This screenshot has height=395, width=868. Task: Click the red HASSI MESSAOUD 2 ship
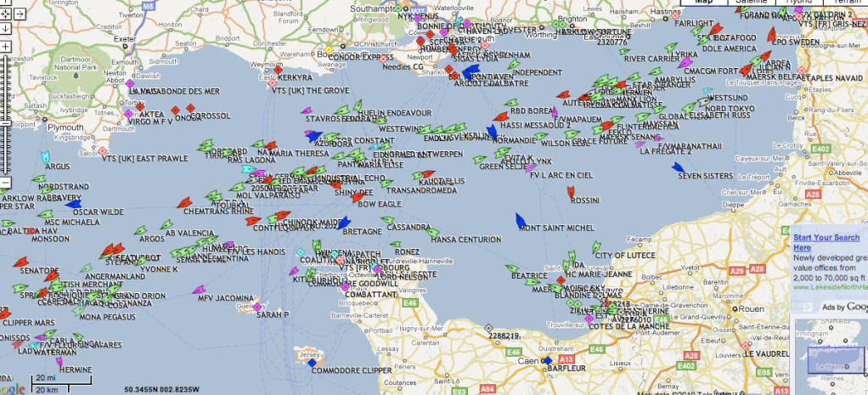[500, 117]
